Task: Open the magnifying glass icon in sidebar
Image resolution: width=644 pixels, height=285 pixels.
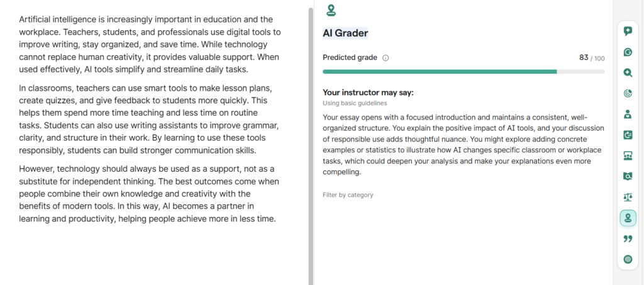Action: coord(627,72)
